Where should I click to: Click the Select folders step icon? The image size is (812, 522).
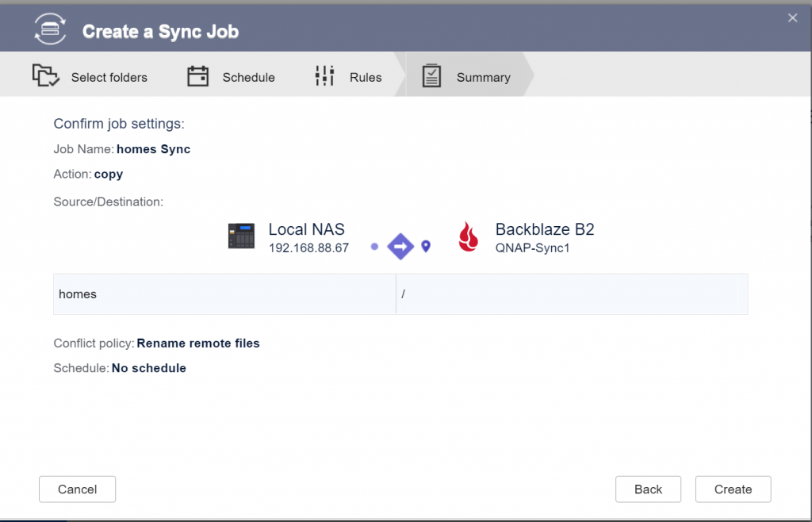[46, 75]
